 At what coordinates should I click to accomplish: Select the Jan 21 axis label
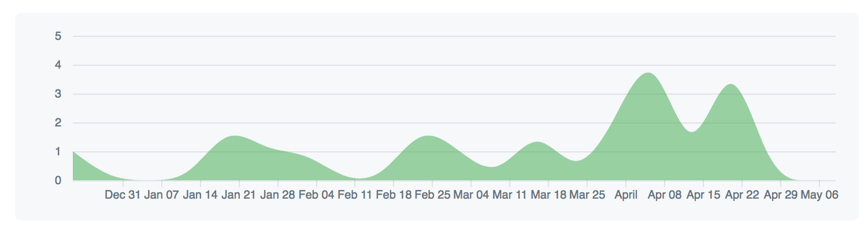click(239, 195)
